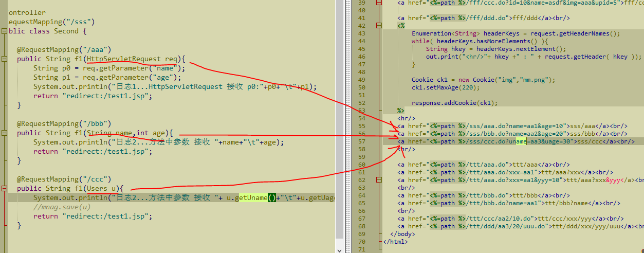Click the out.print header line

click(x=533, y=57)
